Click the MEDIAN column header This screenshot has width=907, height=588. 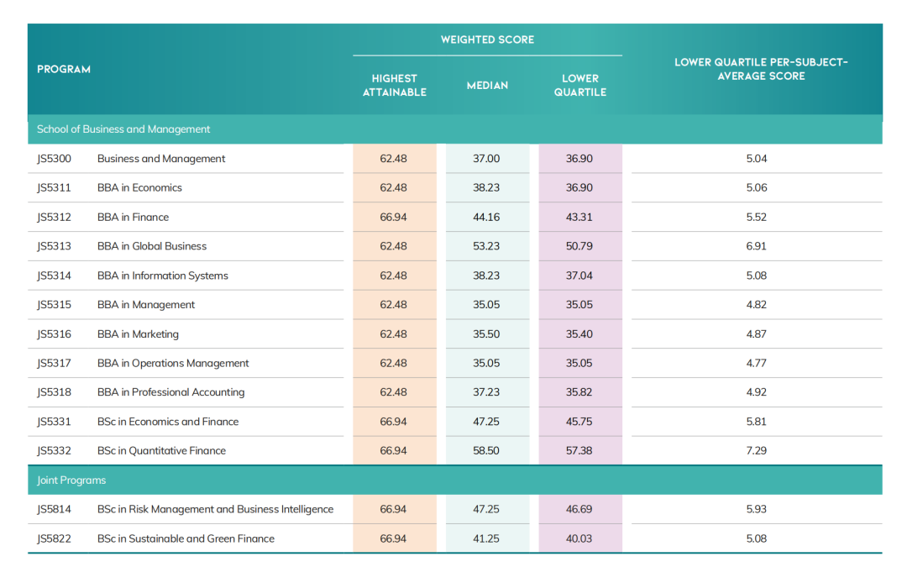[x=487, y=85]
